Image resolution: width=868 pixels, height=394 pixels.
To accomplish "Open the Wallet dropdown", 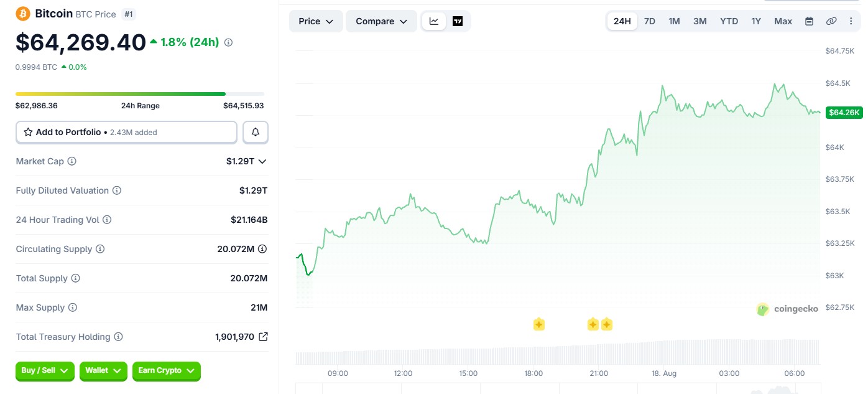I will click(x=103, y=371).
